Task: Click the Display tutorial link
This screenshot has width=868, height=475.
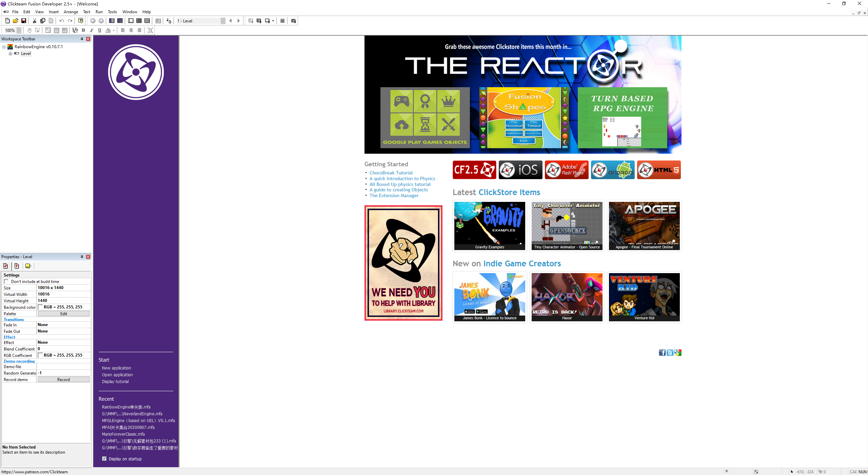Action: click(115, 382)
